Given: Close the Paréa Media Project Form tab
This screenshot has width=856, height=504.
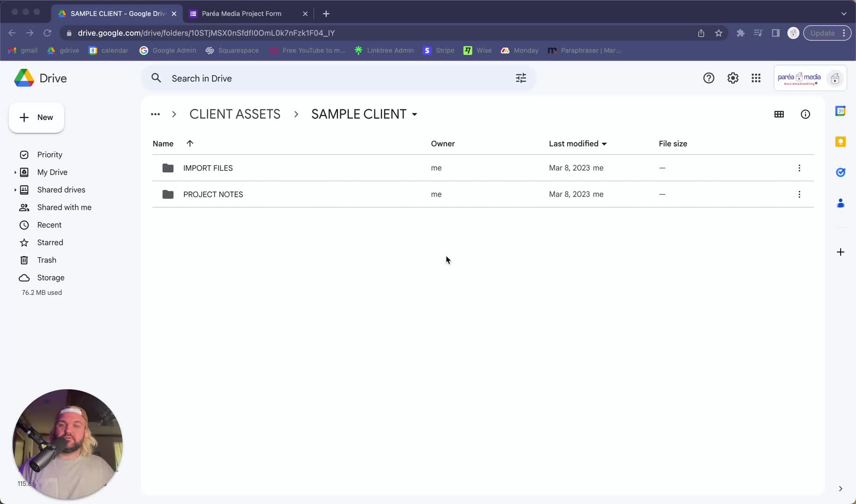Looking at the screenshot, I should [305, 14].
